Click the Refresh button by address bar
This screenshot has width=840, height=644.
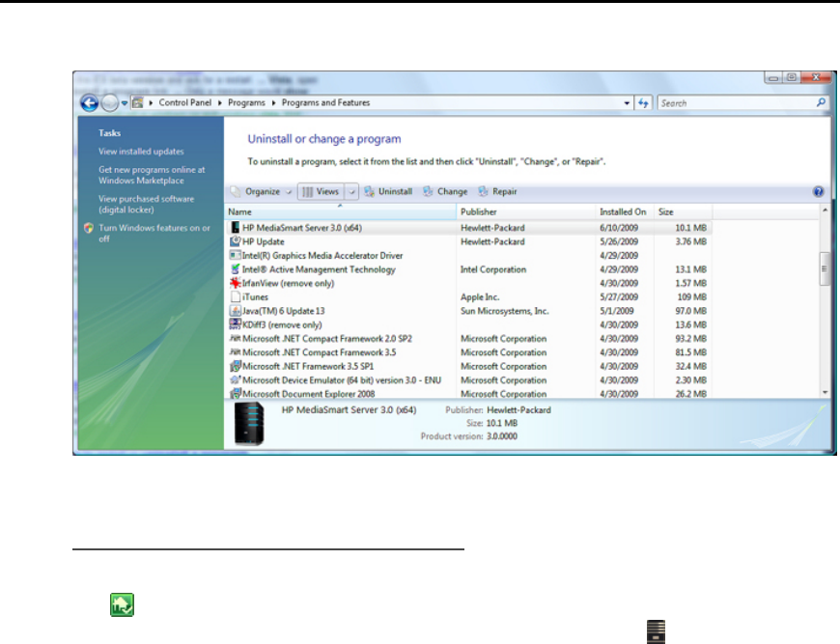(643, 103)
